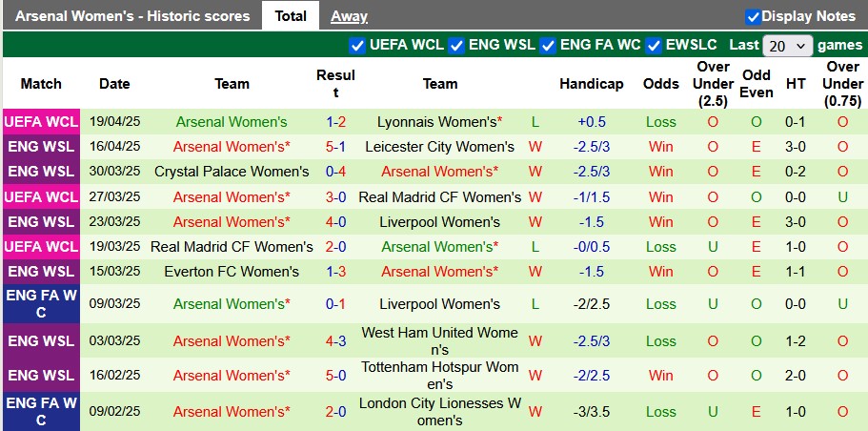Click Crystal Palace Women's team link
This screenshot has width=868, height=431.
pos(232,172)
